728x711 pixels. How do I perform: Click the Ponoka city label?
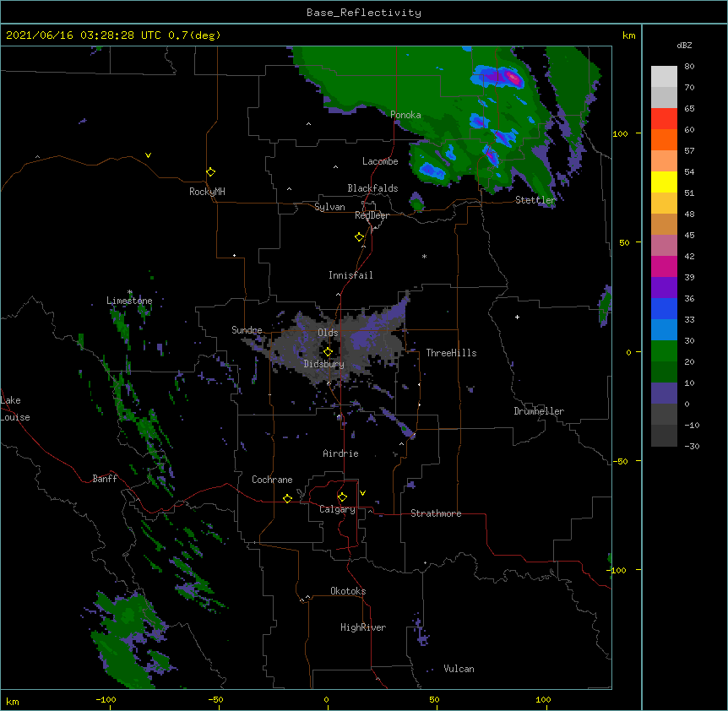[405, 115]
